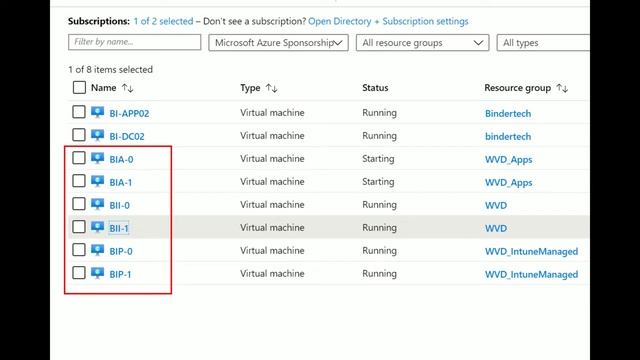640x360 pixels.
Task: Click the BI-APP02 virtual machine icon
Action: 98,112
